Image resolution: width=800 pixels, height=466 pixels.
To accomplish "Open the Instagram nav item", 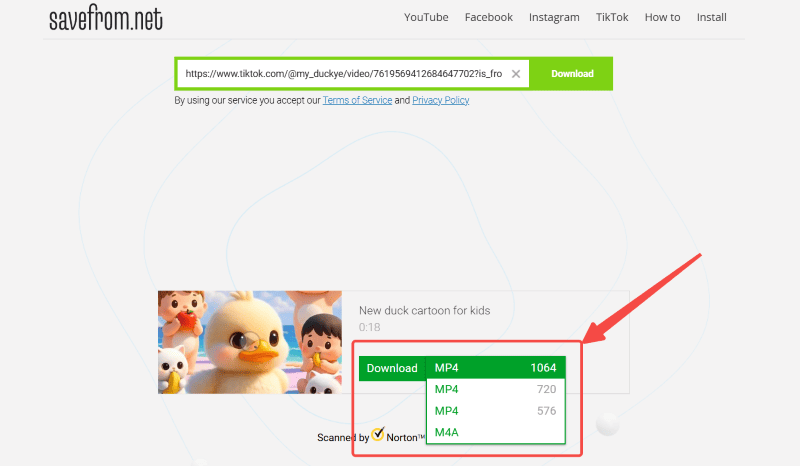I will coord(554,17).
